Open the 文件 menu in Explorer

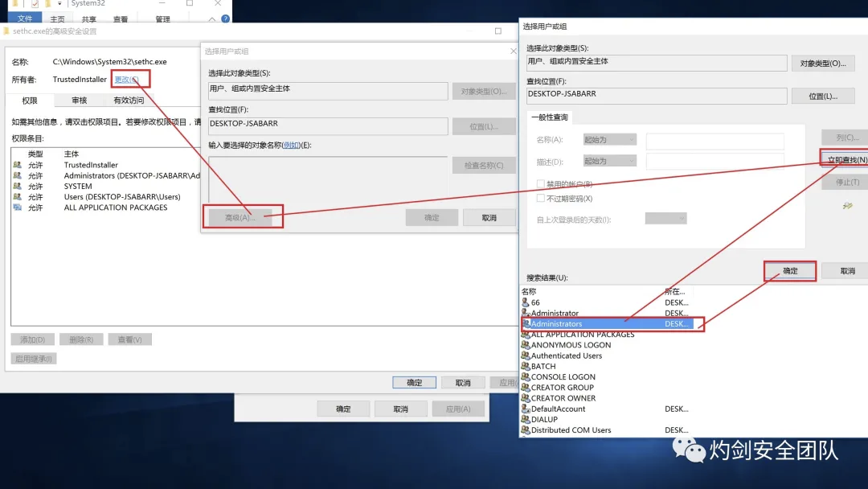tap(25, 18)
